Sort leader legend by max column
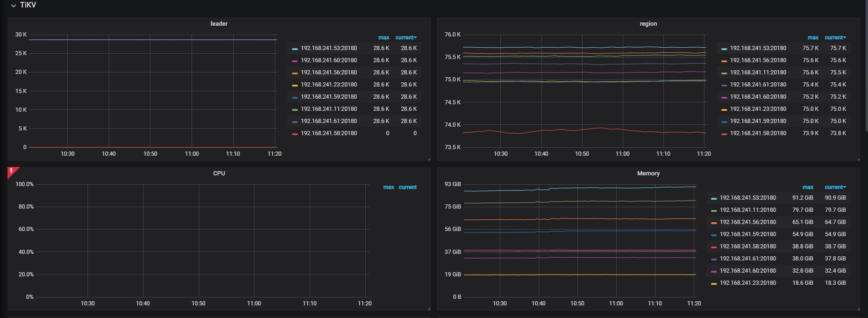The width and height of the screenshot is (868, 318). click(384, 37)
